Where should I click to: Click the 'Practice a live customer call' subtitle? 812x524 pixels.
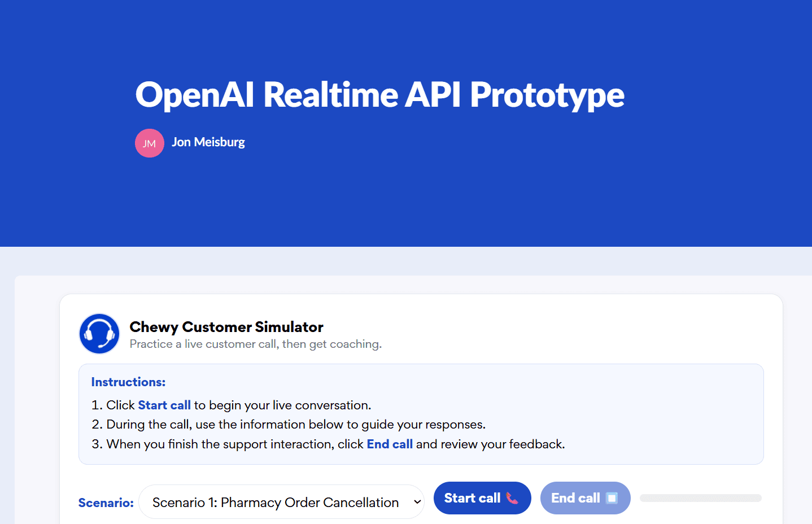point(256,344)
